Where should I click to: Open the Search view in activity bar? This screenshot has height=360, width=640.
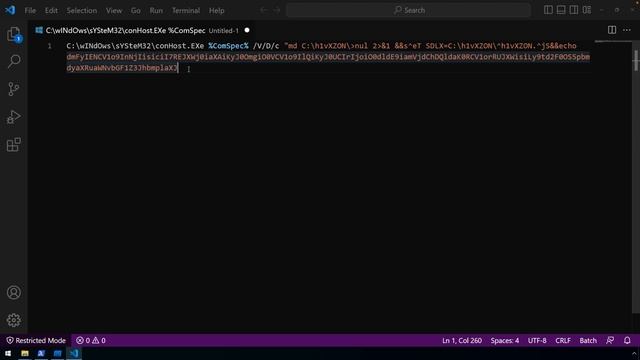(13, 61)
